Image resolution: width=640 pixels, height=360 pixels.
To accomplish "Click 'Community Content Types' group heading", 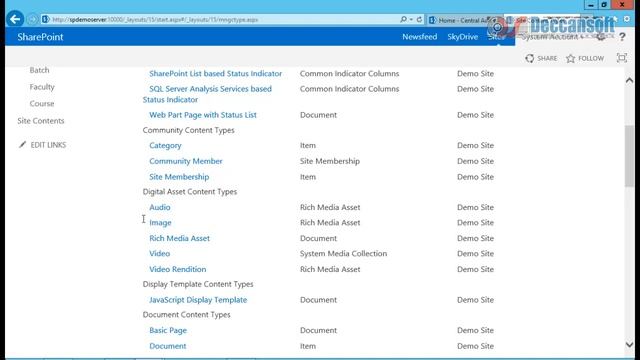I will 189,130.
